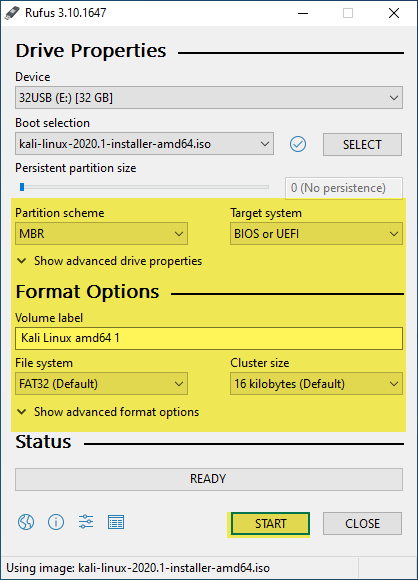Screen dimensions: 418x580
Task: Open the Cluster size dropdown
Action: (316, 384)
